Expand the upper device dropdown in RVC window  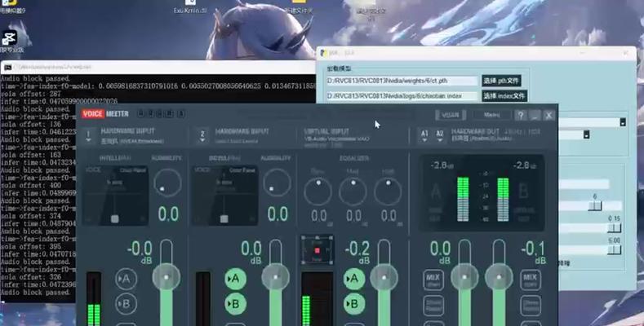point(623,122)
